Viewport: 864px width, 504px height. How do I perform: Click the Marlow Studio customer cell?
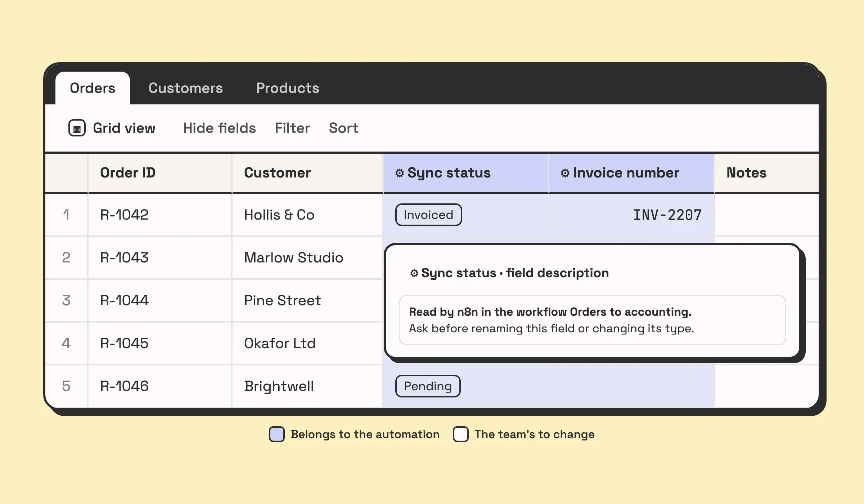[307, 258]
